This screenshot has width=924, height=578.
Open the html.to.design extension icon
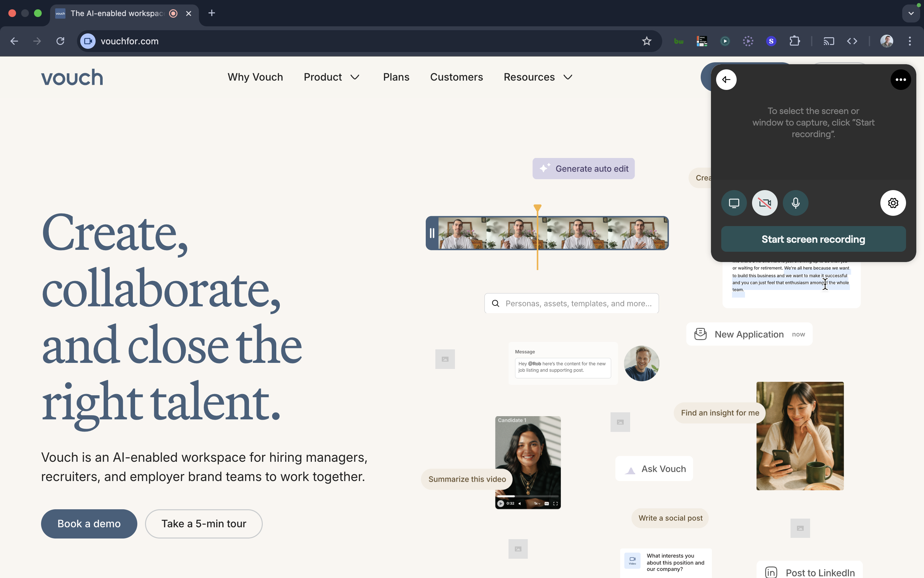pyautogui.click(x=702, y=41)
